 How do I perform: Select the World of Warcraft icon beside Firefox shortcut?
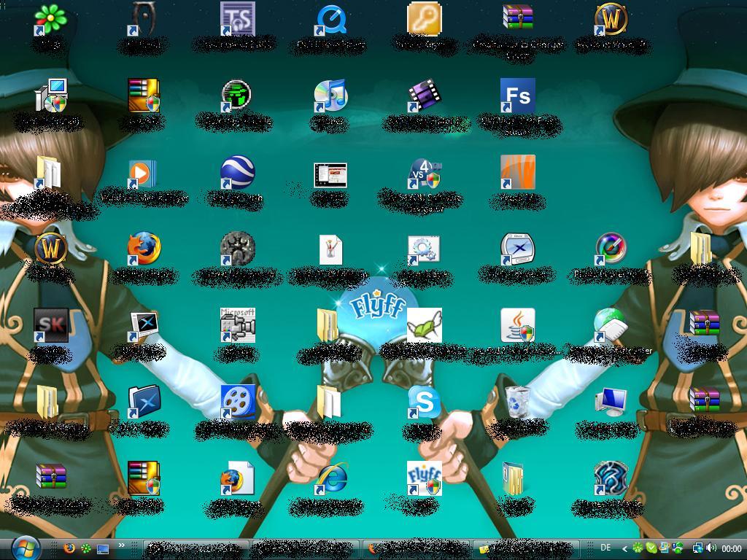pyautogui.click(x=51, y=248)
